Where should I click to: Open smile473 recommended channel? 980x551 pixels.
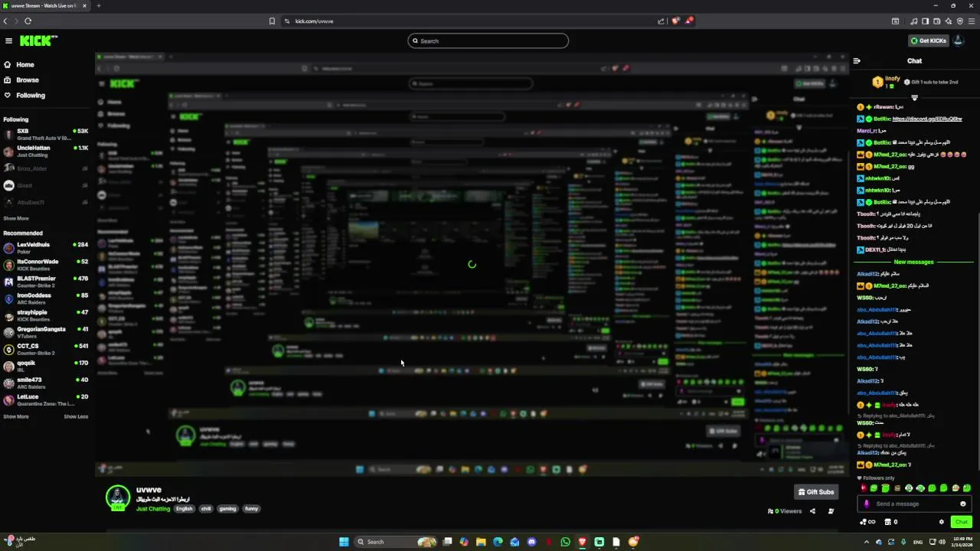click(x=46, y=383)
